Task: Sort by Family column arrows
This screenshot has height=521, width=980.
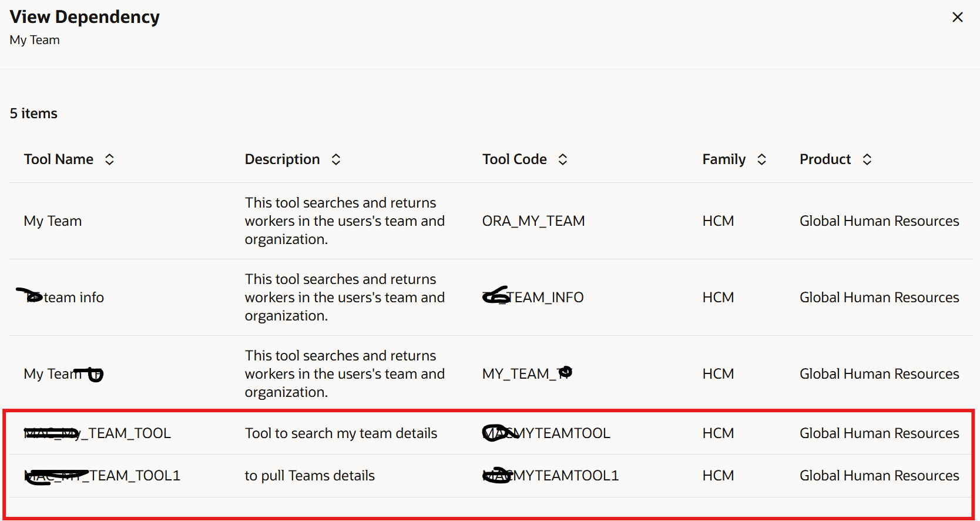Action: point(761,159)
